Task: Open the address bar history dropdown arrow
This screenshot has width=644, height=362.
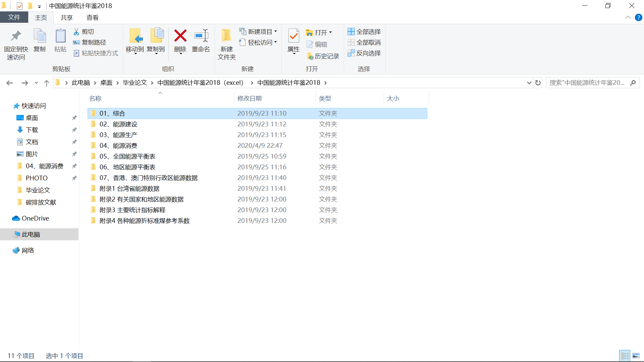Action: 529,83
